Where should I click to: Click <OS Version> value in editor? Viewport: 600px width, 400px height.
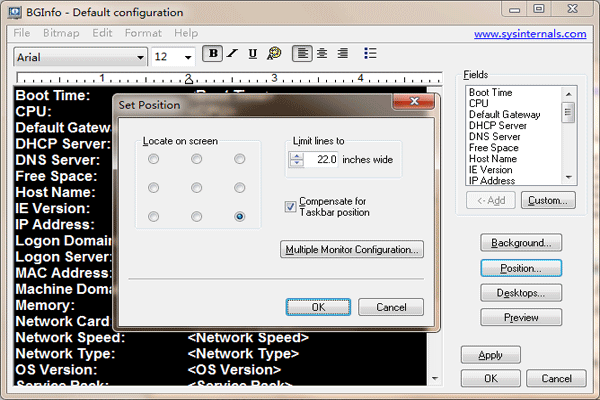point(234,370)
